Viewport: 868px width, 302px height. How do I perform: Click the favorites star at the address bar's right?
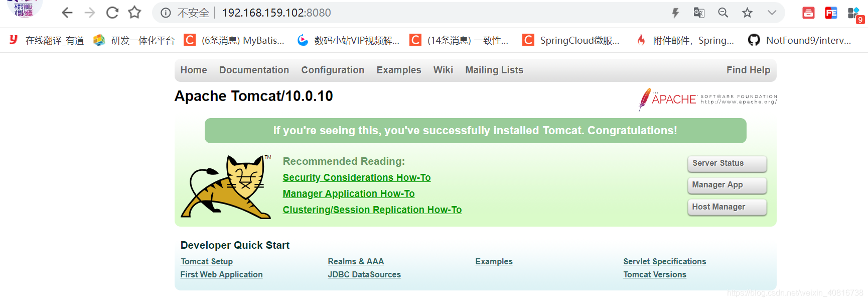[747, 13]
